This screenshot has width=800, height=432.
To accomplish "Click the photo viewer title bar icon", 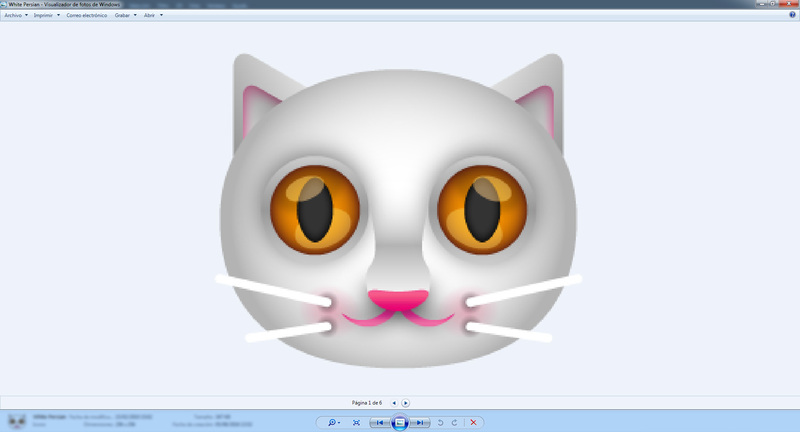I will point(4,4).
